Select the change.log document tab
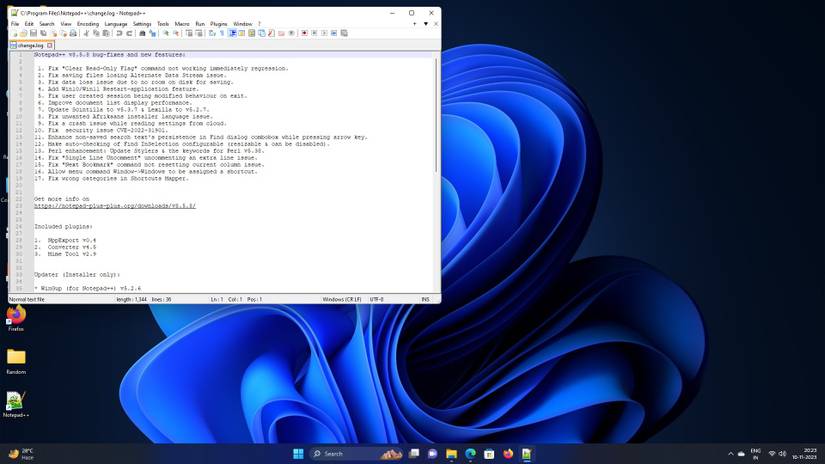This screenshot has height=464, width=825. [x=30, y=45]
